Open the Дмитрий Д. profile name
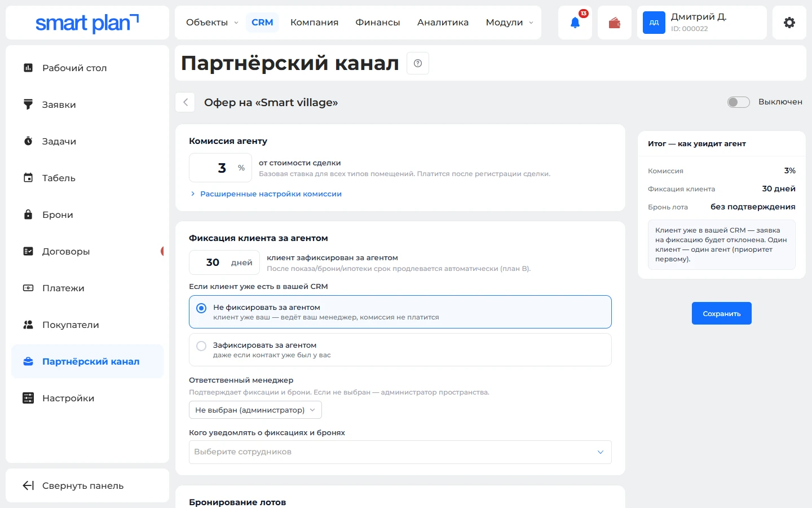 click(699, 17)
